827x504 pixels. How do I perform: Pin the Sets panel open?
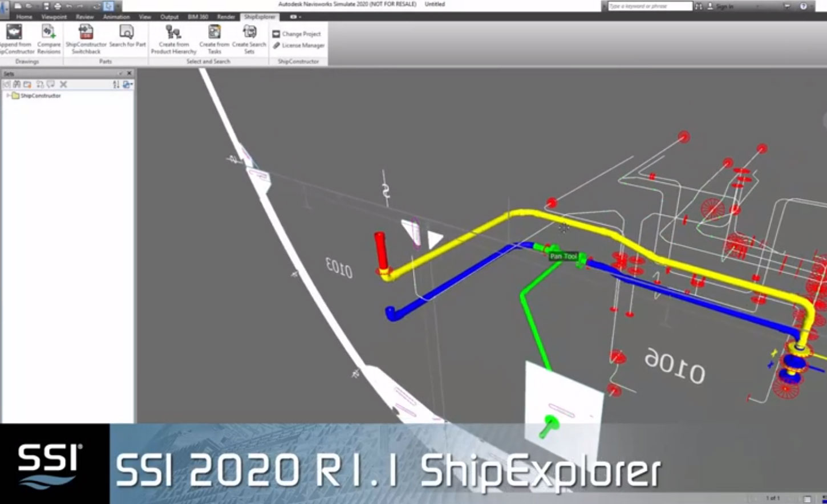click(121, 73)
